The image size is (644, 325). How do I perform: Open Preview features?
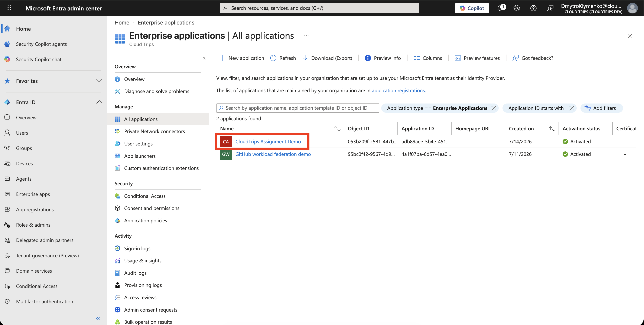477,58
